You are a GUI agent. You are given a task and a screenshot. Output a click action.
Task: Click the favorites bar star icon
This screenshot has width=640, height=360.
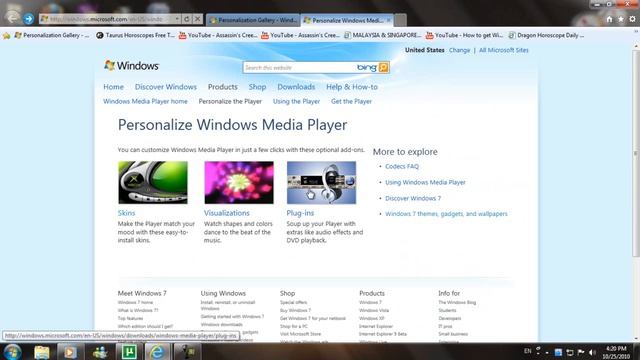tap(6, 36)
